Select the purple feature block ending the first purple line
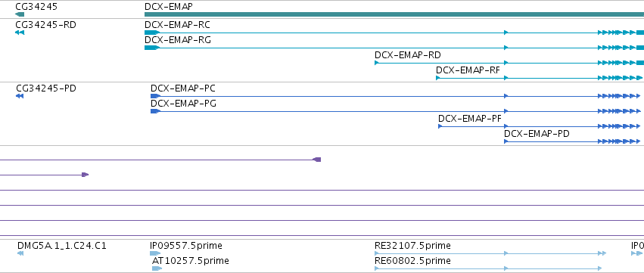The height and width of the screenshot is (273, 644). [x=316, y=160]
